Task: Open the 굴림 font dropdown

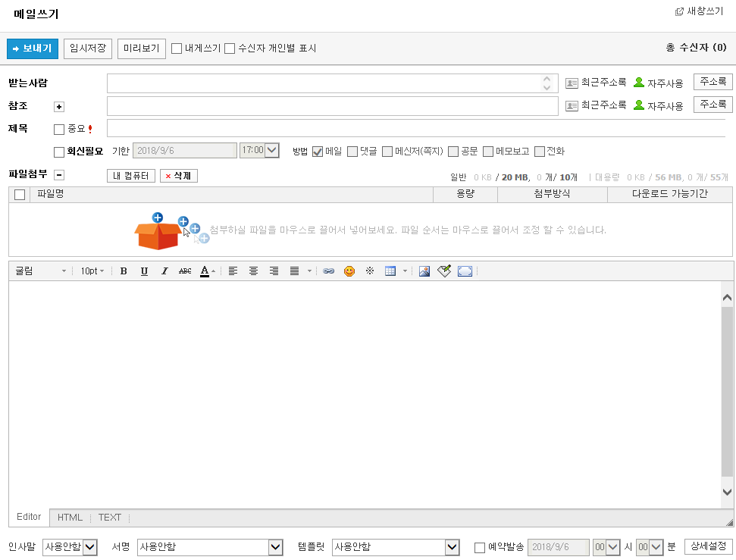Action: pos(41,271)
